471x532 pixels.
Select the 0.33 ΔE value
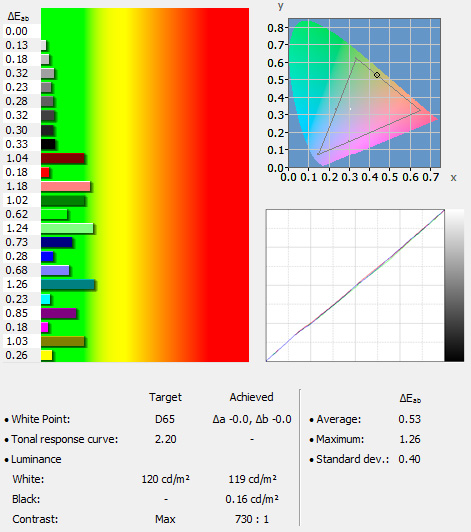pyautogui.click(x=16, y=144)
